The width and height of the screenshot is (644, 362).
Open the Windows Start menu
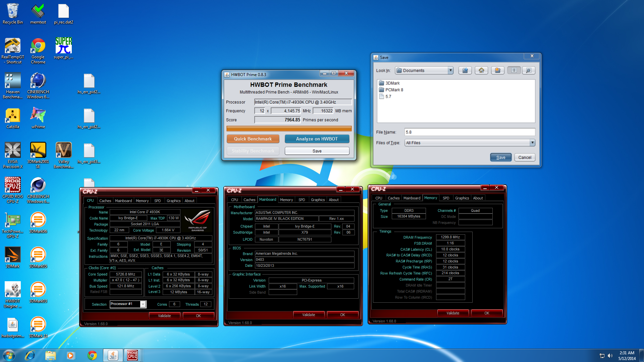pyautogui.click(x=9, y=355)
